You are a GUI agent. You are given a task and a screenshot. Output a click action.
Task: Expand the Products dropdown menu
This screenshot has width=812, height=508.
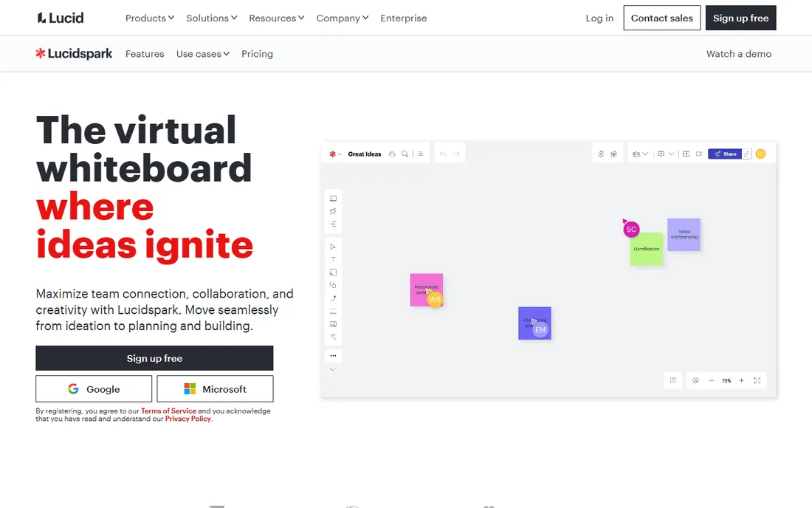[150, 18]
